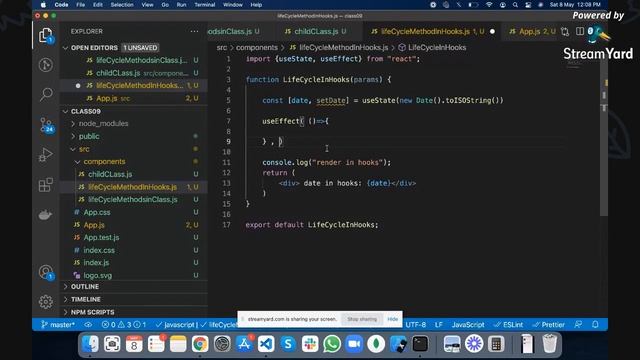Click Hide in the screen sharing bar
The image size is (640, 360).
click(x=393, y=319)
